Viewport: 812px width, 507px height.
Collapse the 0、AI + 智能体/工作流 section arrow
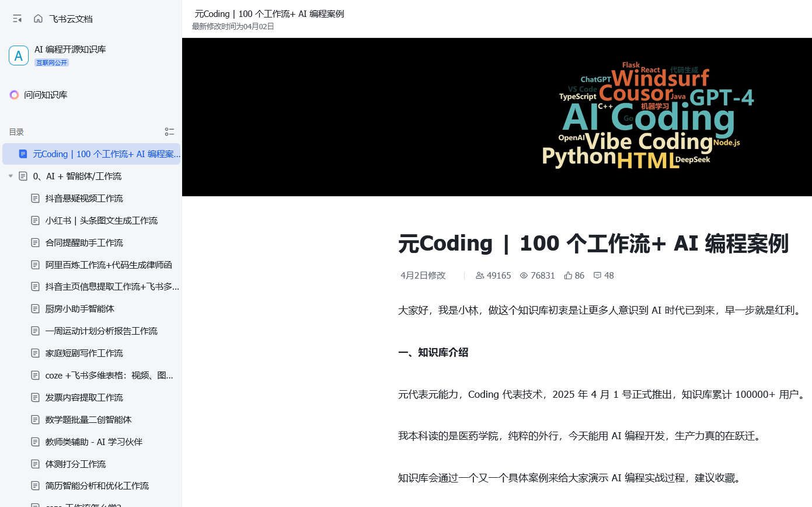point(11,176)
